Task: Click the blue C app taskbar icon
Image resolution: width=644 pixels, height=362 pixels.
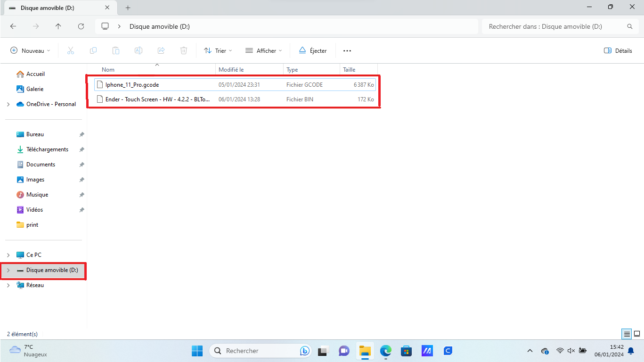Action: click(x=448, y=351)
